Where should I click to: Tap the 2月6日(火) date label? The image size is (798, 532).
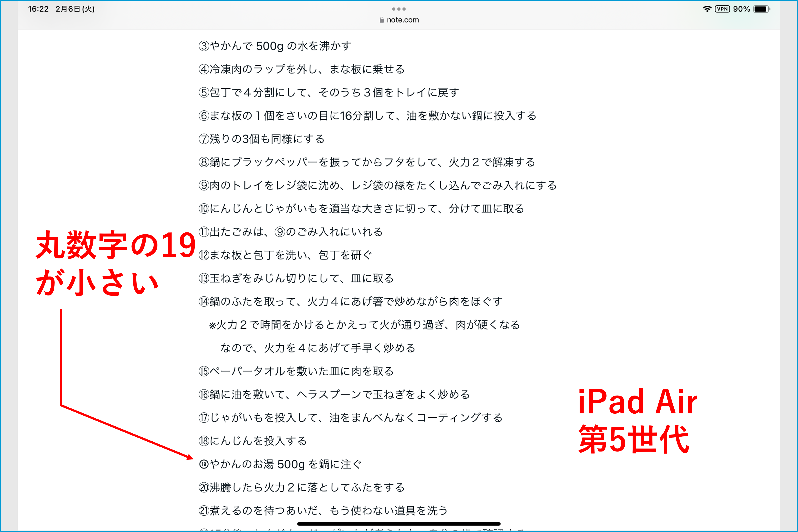point(75,9)
